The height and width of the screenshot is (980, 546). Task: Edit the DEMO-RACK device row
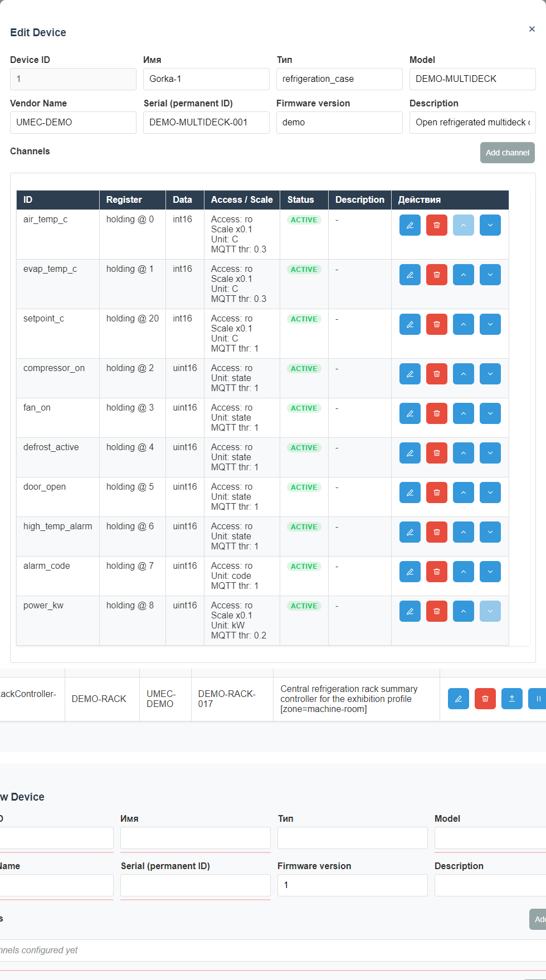(458, 699)
